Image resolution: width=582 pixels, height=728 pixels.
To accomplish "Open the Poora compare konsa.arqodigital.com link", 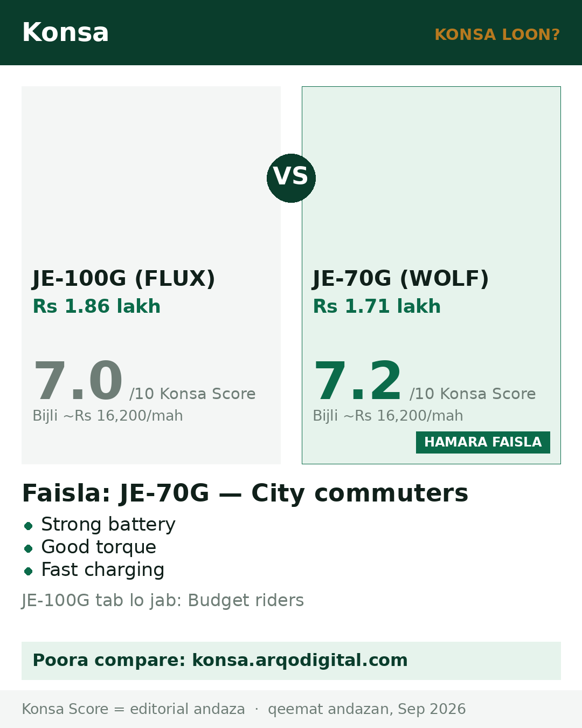I will (291, 661).
